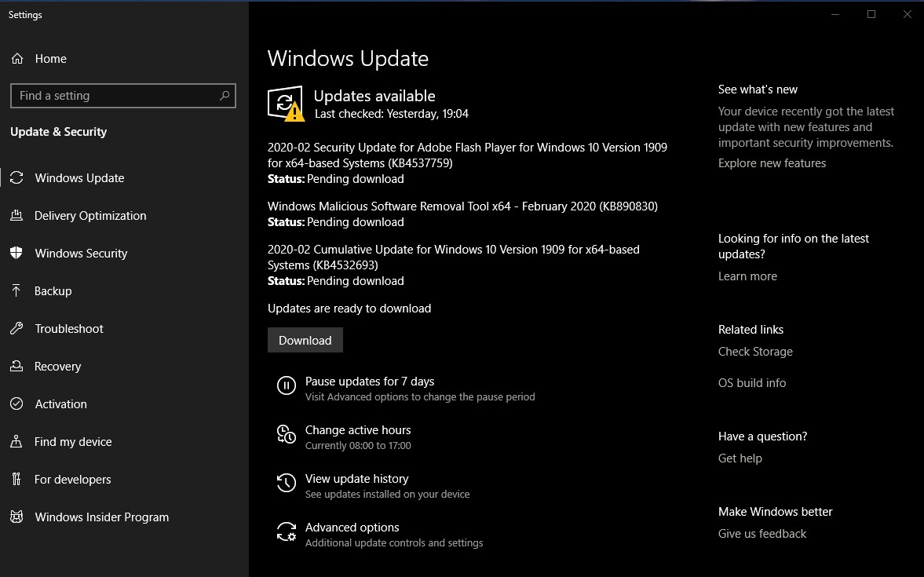This screenshot has height=577, width=924.
Task: Open Windows Insider Program settings
Action: tap(101, 517)
